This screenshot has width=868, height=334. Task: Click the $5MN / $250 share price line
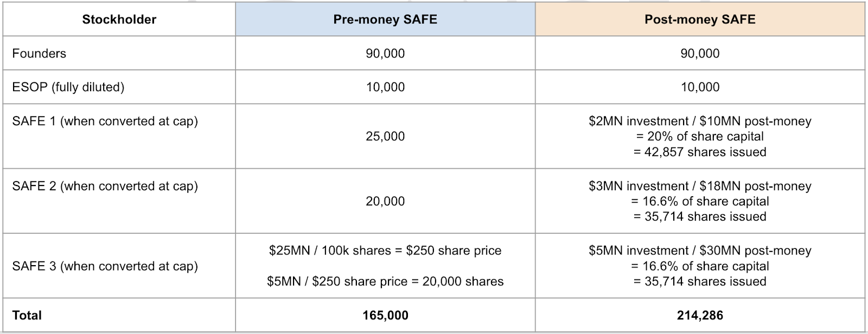point(385,281)
